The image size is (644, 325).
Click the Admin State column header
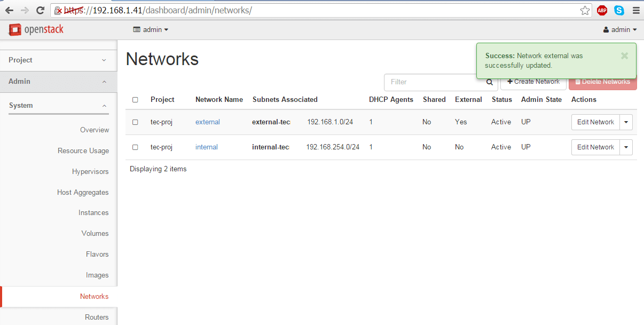tap(541, 100)
